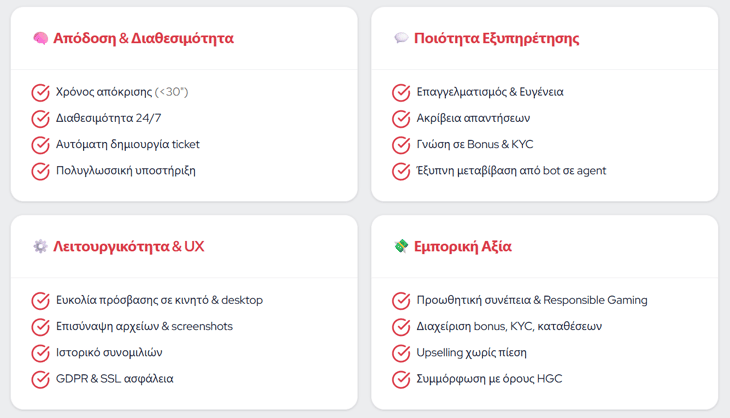
Task: Click the gear icon beside Λειτουργικότητα & UX
Action: pos(40,246)
